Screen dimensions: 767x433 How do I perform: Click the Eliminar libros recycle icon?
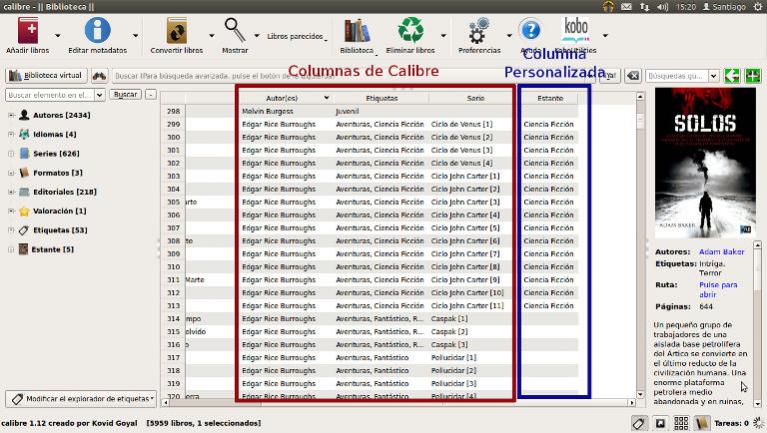[x=410, y=32]
